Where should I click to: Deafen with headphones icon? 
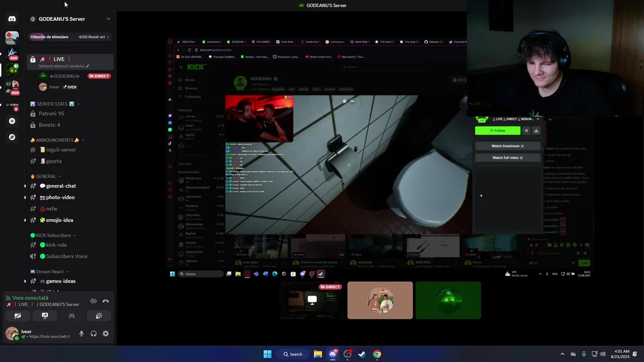94,334
